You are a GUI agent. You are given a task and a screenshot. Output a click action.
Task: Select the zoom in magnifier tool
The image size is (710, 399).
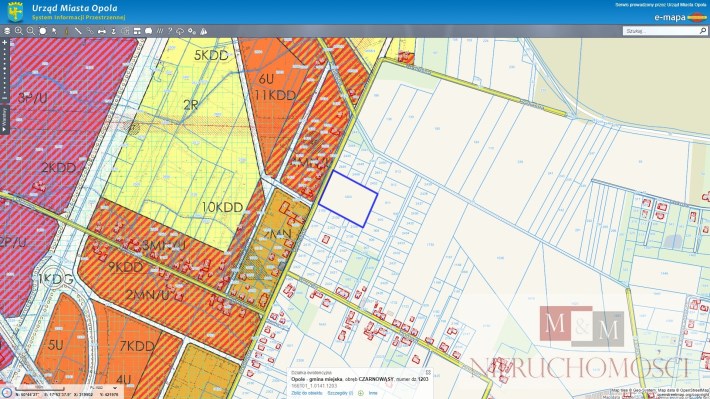[x=19, y=31]
